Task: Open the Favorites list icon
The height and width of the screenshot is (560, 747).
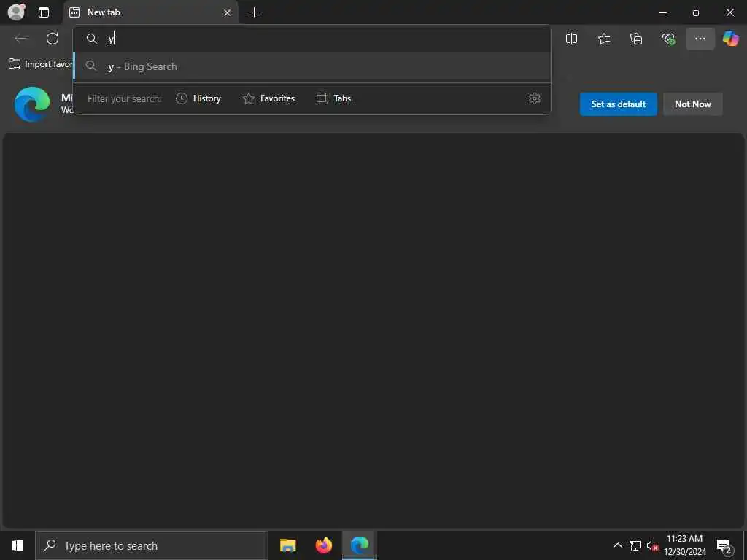Action: pyautogui.click(x=604, y=39)
